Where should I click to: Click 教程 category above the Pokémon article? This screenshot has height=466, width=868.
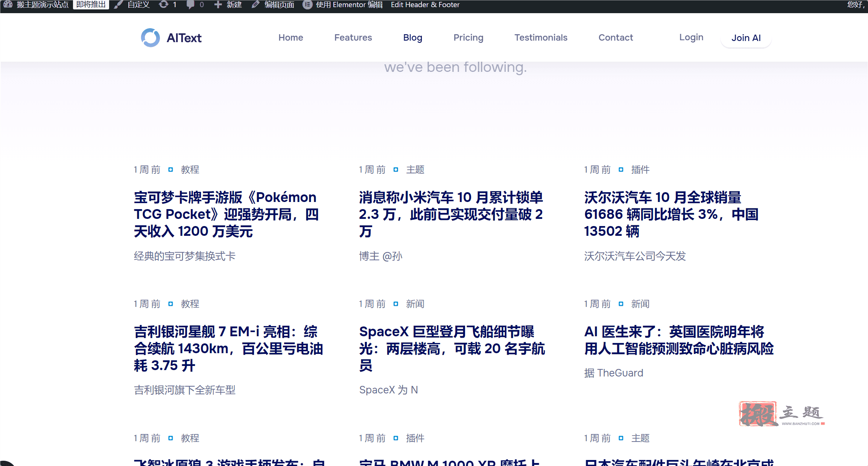point(190,170)
